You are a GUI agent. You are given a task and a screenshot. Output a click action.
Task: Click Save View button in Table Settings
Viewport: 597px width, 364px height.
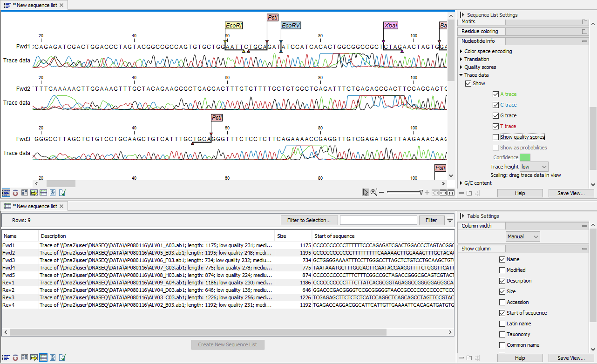(x=570, y=358)
